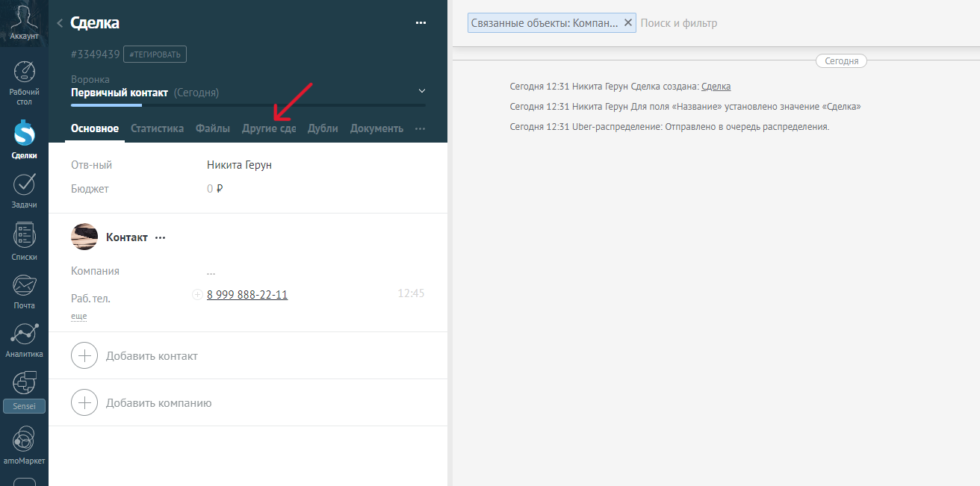Show more tabs via the tab overflow dots

421,128
